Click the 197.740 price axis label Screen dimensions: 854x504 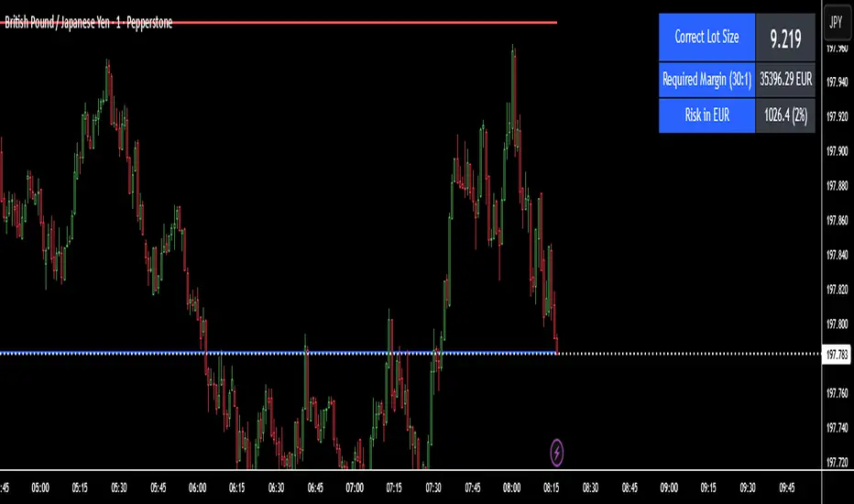pos(838,428)
